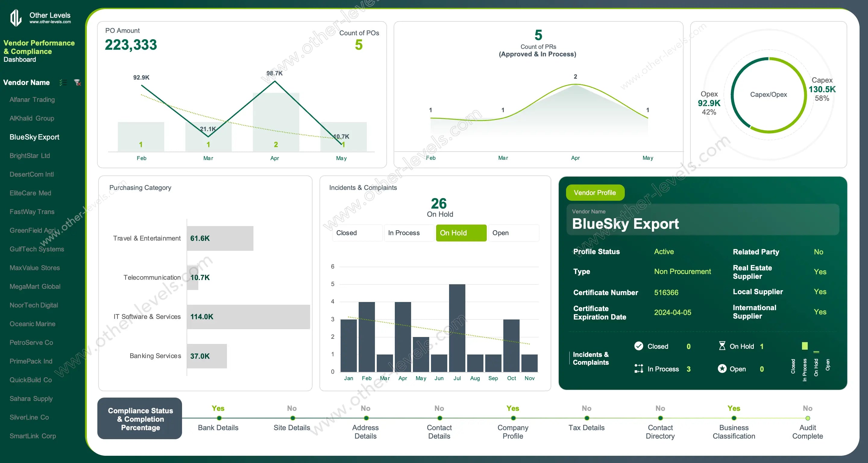This screenshot has width=868, height=463.
Task: Click the multi-select icon beside Vendor Name
Action: point(63,83)
